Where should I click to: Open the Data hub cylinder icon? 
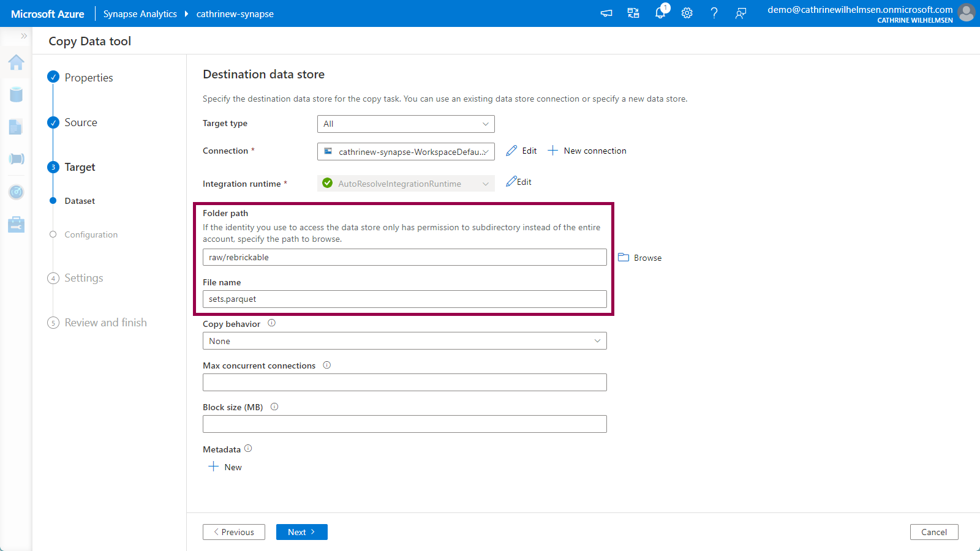coord(17,94)
